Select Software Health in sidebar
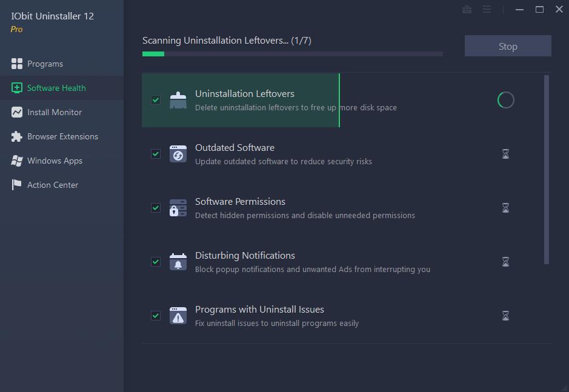 pos(62,88)
